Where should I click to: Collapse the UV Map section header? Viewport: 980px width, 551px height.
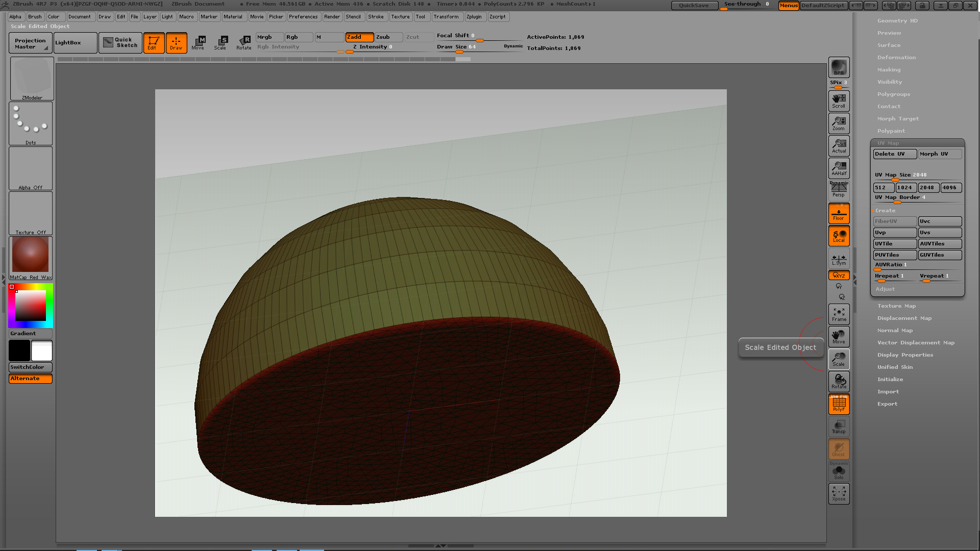pyautogui.click(x=888, y=143)
